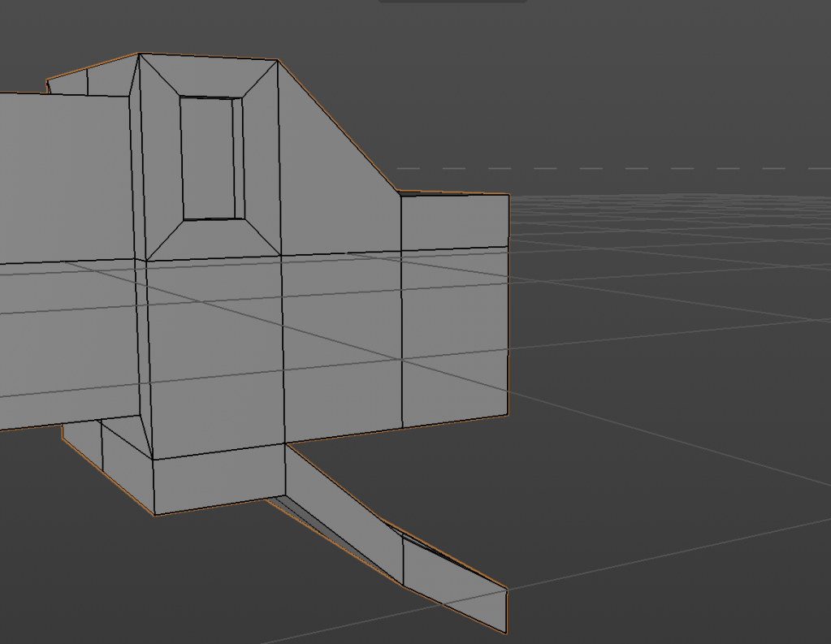The image size is (831, 644).
Task: Select the lower-left large side face
Action: tap(69, 341)
